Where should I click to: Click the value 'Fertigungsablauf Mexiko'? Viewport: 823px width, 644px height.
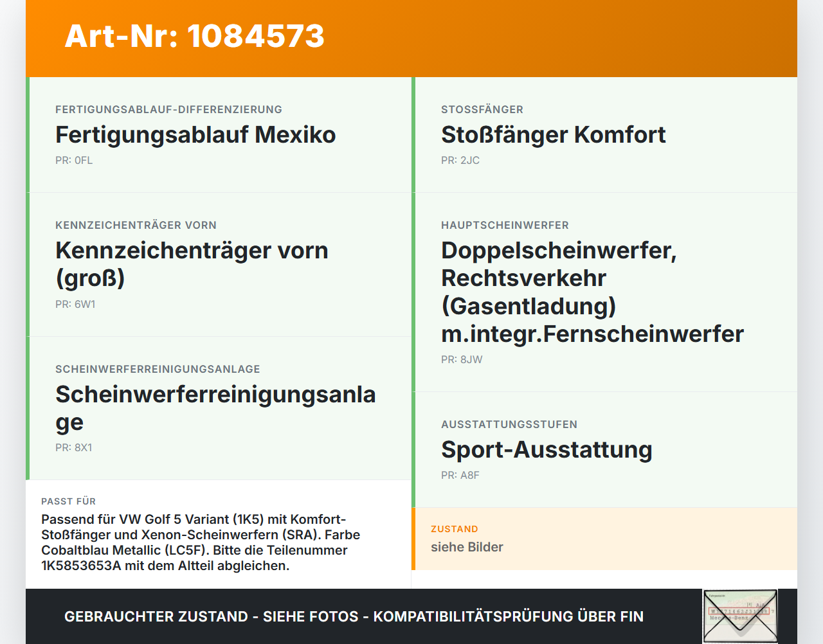195,135
